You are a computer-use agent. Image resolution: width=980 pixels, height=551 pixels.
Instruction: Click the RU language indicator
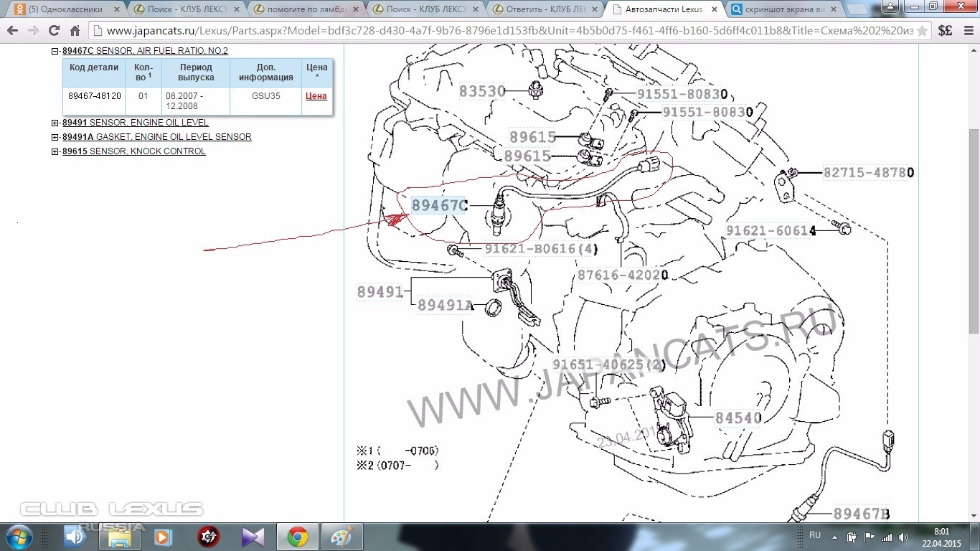click(815, 535)
